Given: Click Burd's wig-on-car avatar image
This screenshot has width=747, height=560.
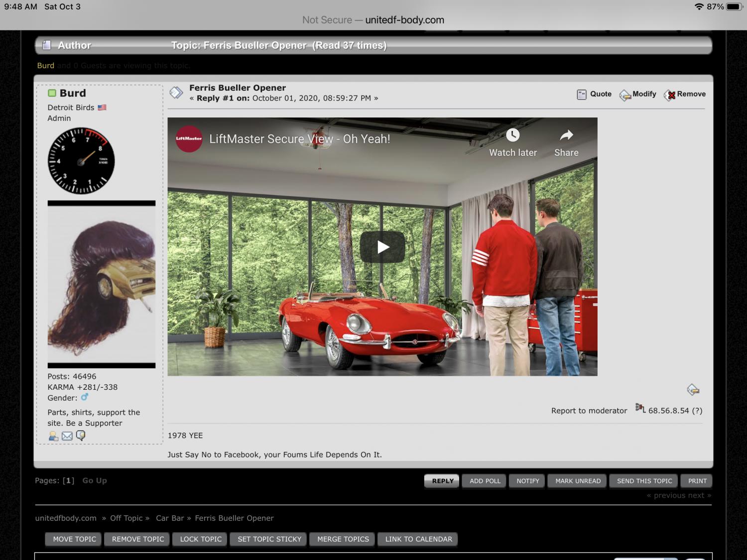Looking at the screenshot, I should (x=102, y=284).
